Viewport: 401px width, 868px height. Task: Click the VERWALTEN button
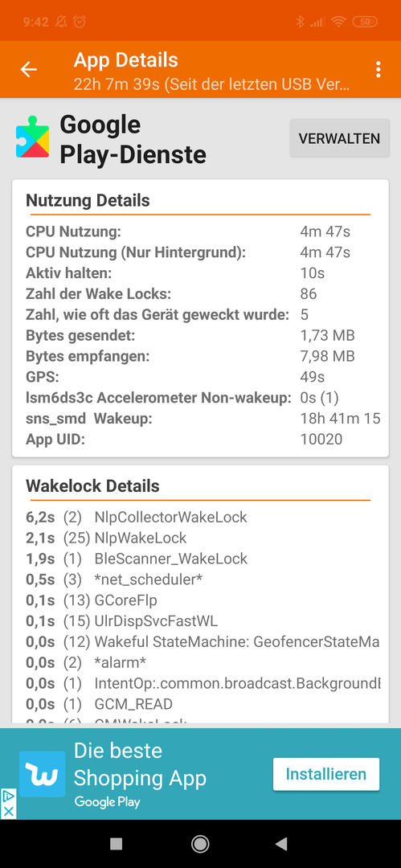[x=339, y=138]
